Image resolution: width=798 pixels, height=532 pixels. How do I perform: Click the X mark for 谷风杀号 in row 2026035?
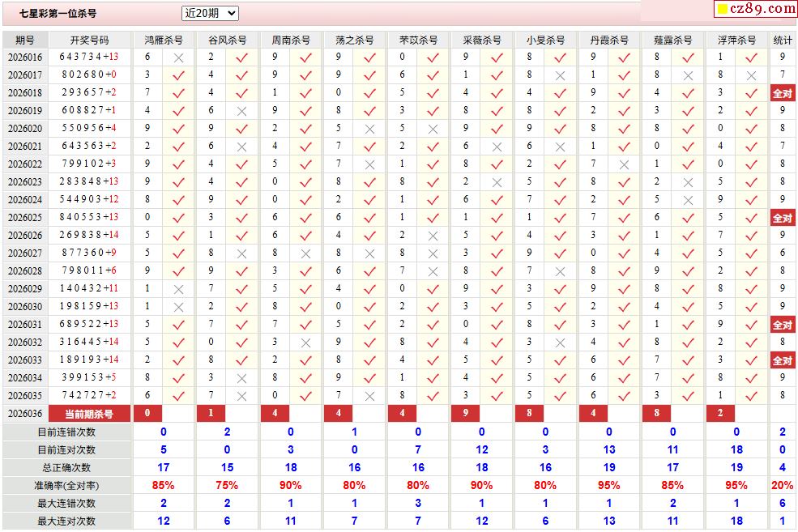click(x=241, y=396)
